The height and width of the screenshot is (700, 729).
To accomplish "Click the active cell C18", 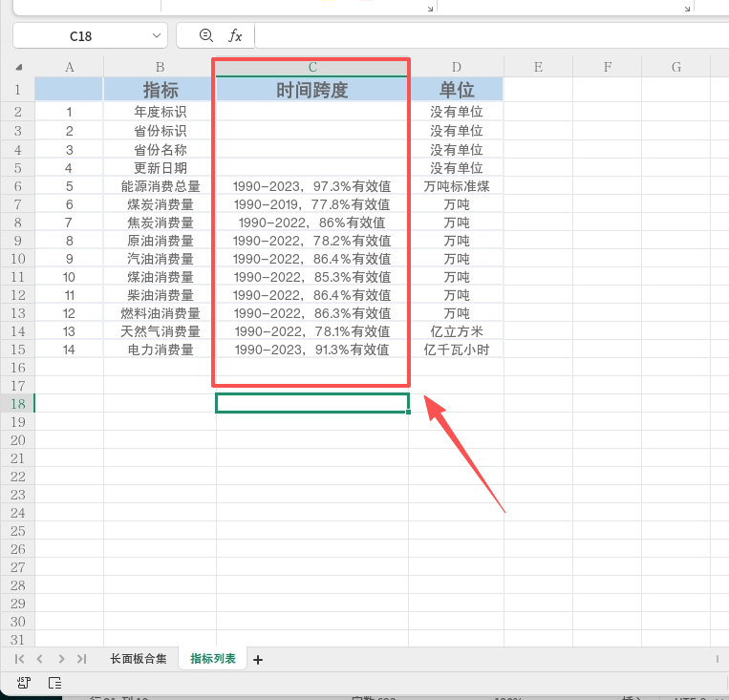I will [x=312, y=403].
